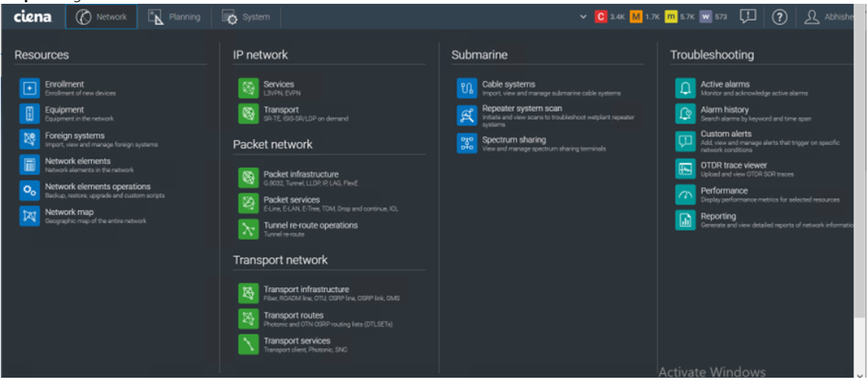Screen dimensions: 868x380
Task: Open the OTDR trace viewer link
Action: coord(734,165)
